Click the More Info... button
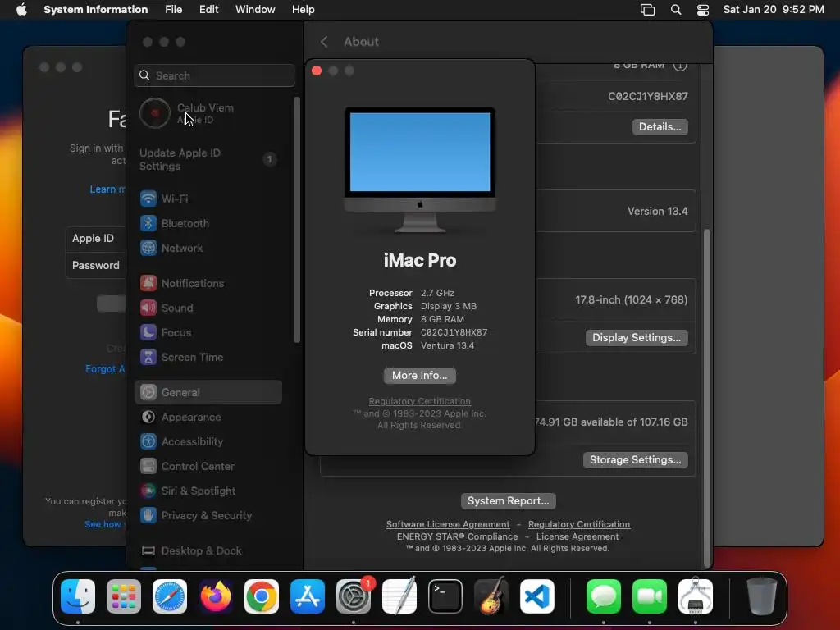This screenshot has width=840, height=630. pyautogui.click(x=419, y=376)
